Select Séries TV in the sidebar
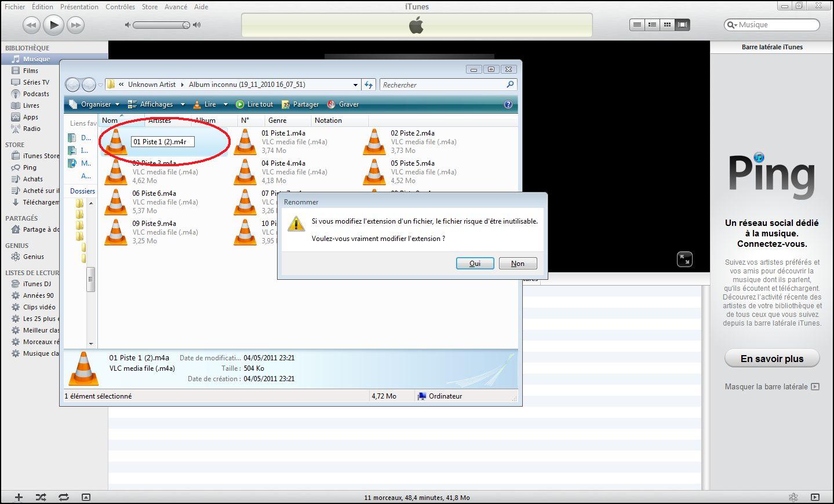The width and height of the screenshot is (834, 504). click(36, 82)
